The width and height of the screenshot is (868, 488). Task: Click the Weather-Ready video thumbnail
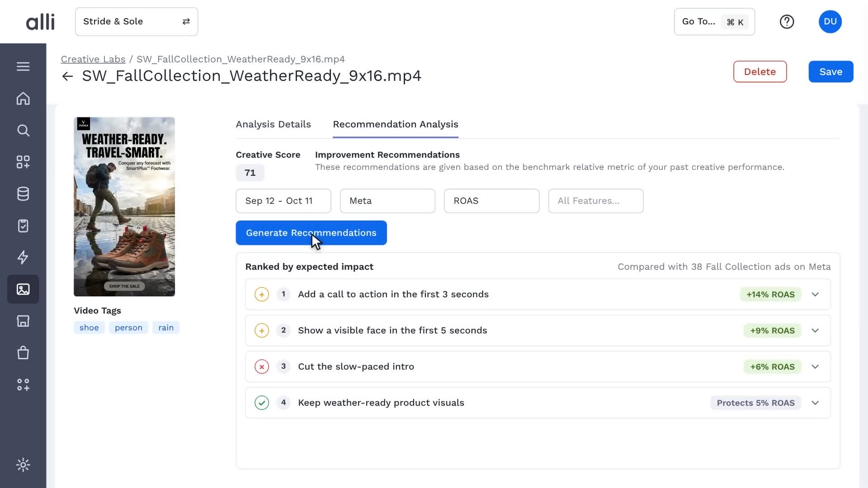click(124, 207)
